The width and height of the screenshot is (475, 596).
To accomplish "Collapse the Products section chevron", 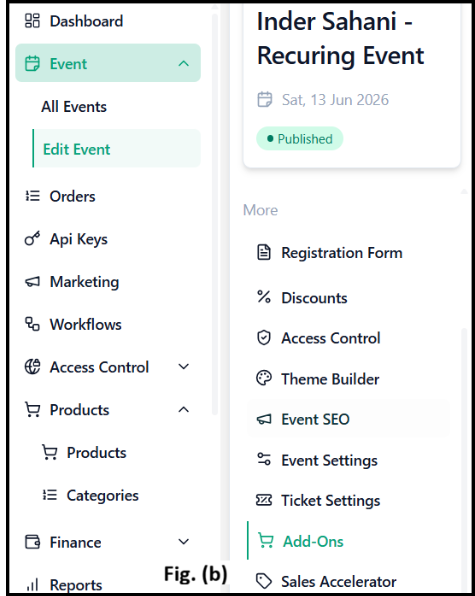I will tap(184, 409).
